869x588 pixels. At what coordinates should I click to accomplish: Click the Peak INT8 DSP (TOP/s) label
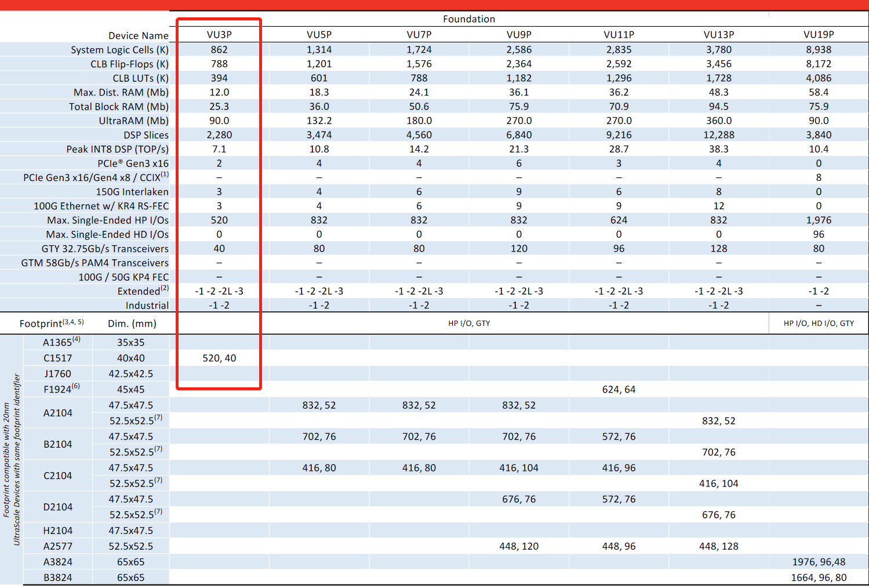118,149
